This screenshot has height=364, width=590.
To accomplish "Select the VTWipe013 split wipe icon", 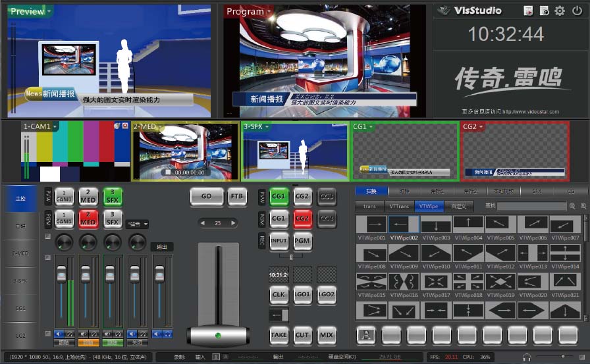I will click(533, 253).
